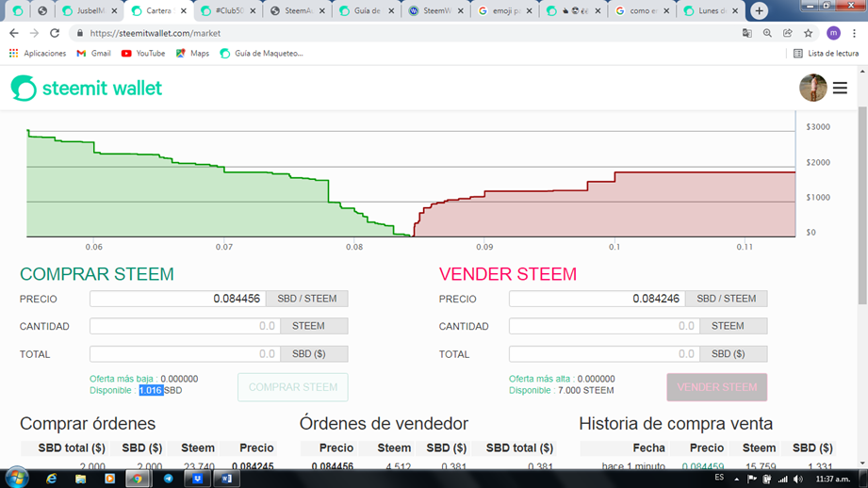Click the 'Comprar órdenes' heading
The image size is (868, 488).
coord(88,424)
